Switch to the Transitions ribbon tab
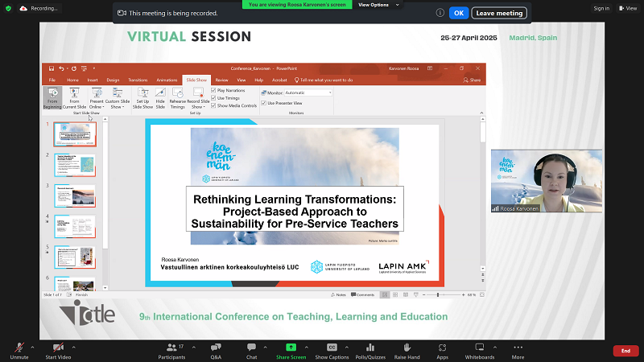 point(138,80)
